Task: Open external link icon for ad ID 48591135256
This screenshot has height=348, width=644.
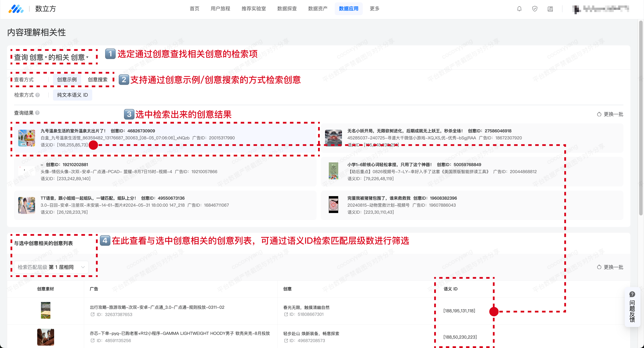Action: click(x=93, y=341)
